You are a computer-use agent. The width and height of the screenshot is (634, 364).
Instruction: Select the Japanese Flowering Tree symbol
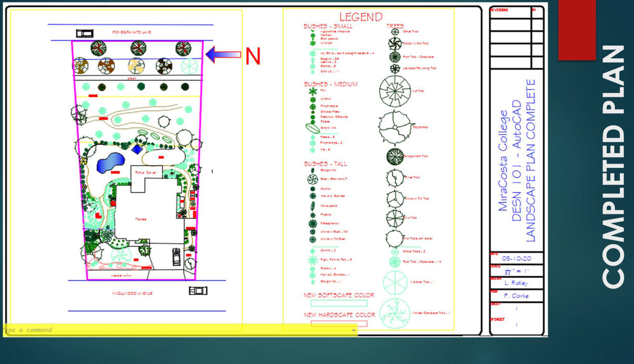394,68
